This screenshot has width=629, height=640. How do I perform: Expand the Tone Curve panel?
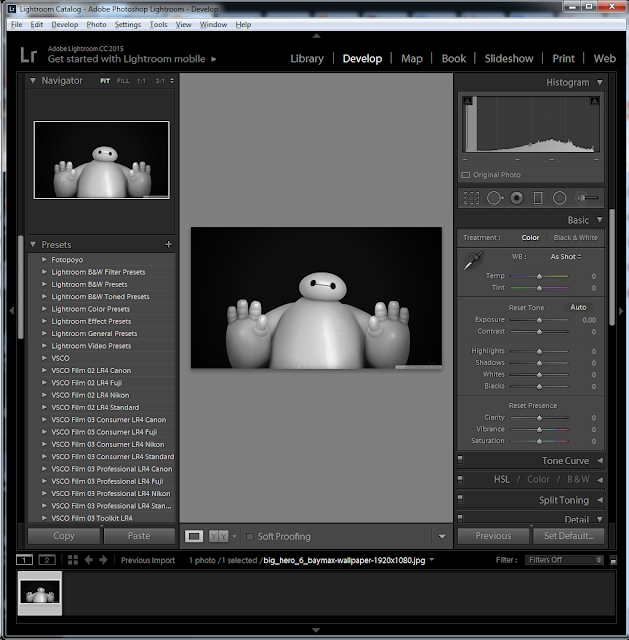600,460
